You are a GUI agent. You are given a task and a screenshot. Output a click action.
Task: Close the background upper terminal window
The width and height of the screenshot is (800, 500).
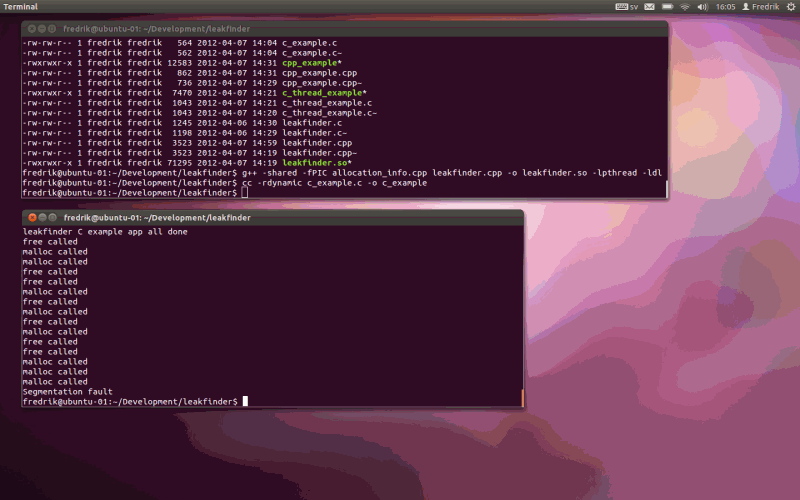click(x=32, y=29)
